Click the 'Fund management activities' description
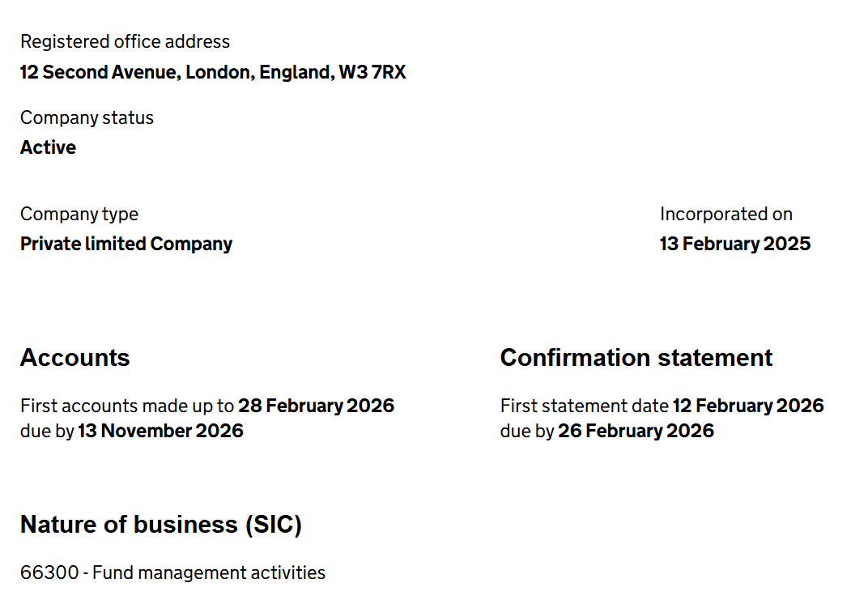The height and width of the screenshot is (604, 868). (x=209, y=573)
